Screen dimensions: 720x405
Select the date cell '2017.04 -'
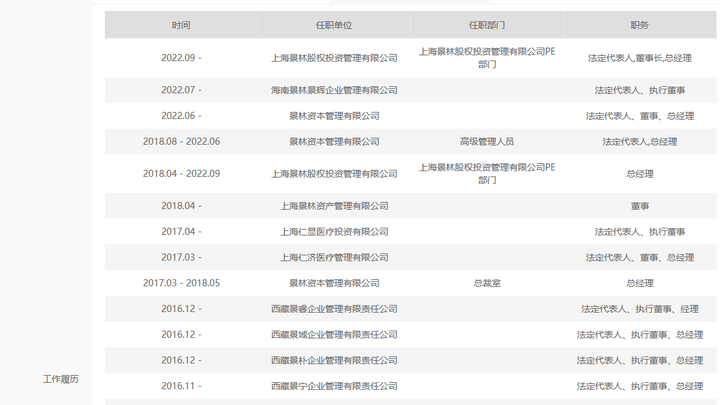tap(181, 231)
